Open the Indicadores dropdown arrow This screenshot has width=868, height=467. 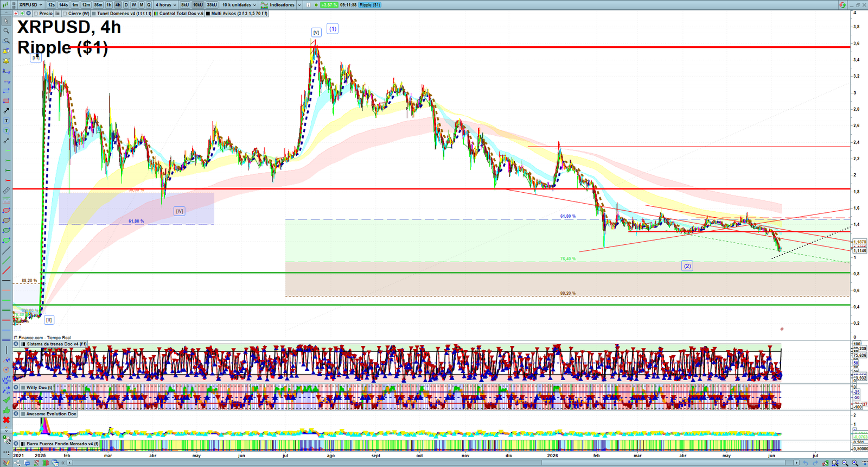point(299,5)
